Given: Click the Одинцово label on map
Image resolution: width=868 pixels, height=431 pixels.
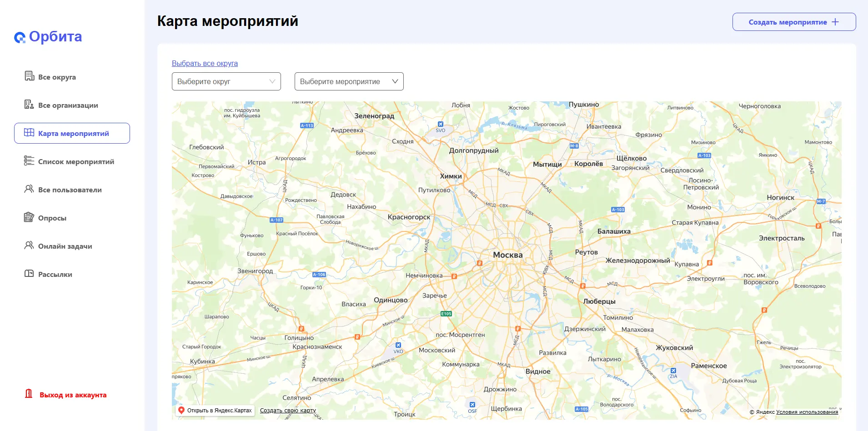Looking at the screenshot, I should tap(391, 300).
